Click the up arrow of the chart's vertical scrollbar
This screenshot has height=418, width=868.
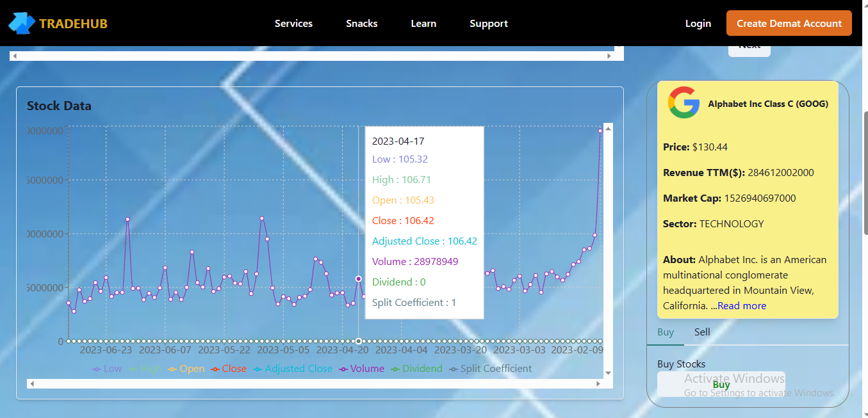pos(608,129)
